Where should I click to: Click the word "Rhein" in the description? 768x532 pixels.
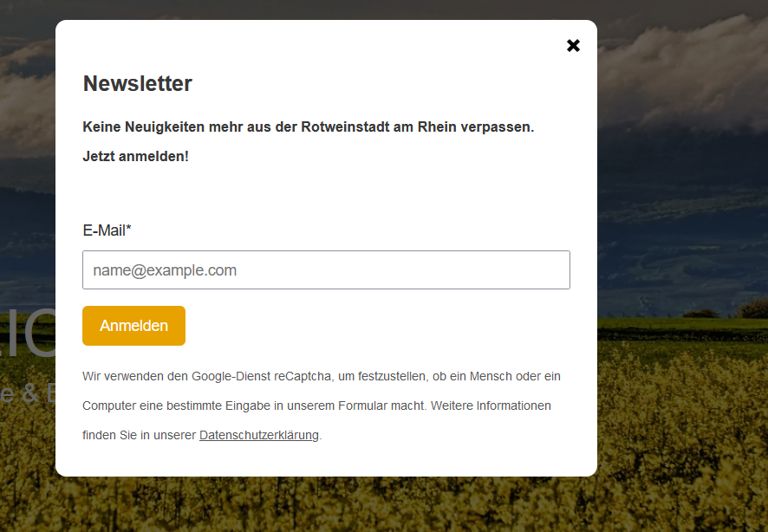pyautogui.click(x=437, y=127)
